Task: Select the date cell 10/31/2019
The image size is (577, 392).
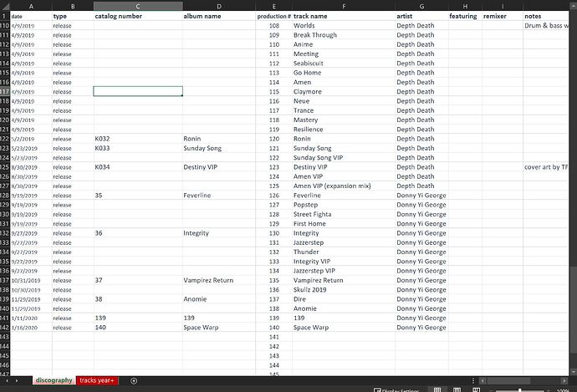Action: (31, 280)
